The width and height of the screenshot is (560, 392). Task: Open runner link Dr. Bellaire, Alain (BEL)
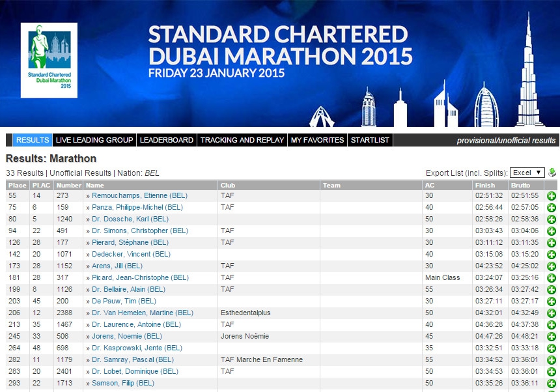tap(128, 290)
